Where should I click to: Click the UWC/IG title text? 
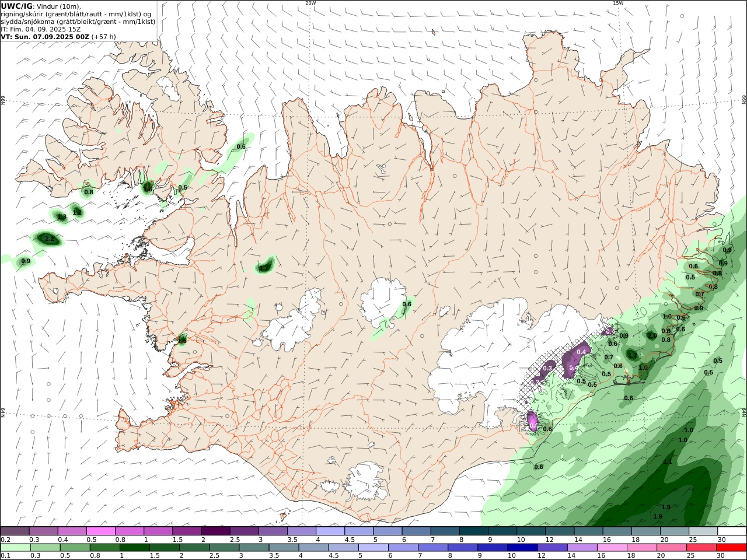[x=17, y=6]
